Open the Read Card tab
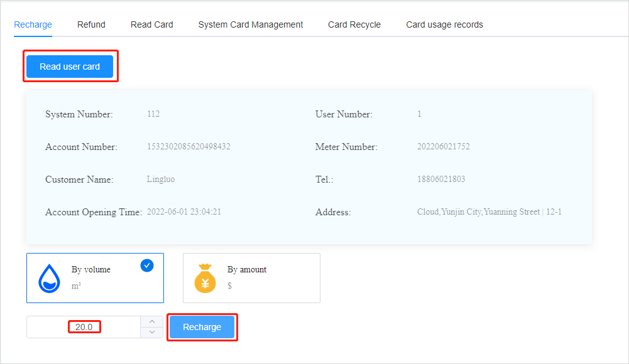The width and height of the screenshot is (629, 364). [151, 24]
